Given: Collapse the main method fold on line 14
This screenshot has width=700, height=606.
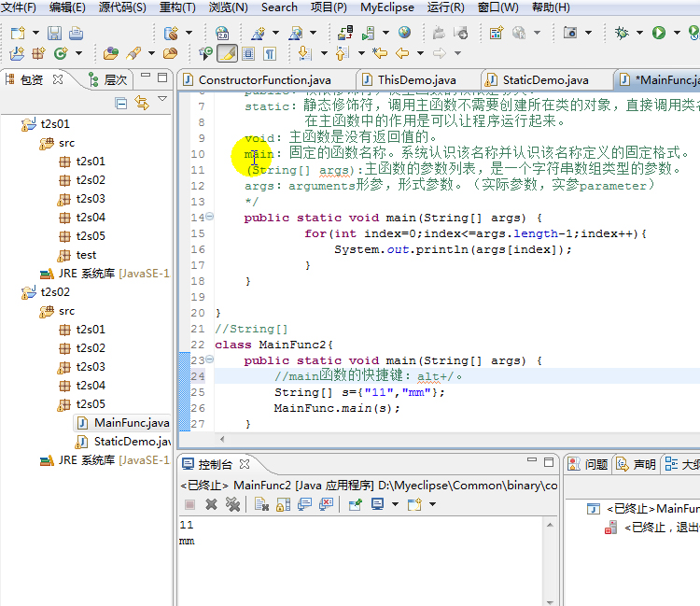Looking at the screenshot, I should click(x=209, y=217).
